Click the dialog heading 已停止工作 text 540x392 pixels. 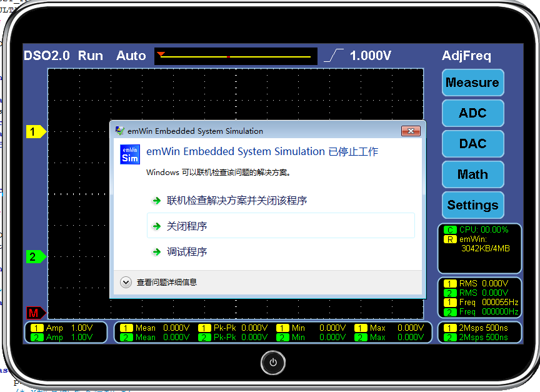click(353, 151)
